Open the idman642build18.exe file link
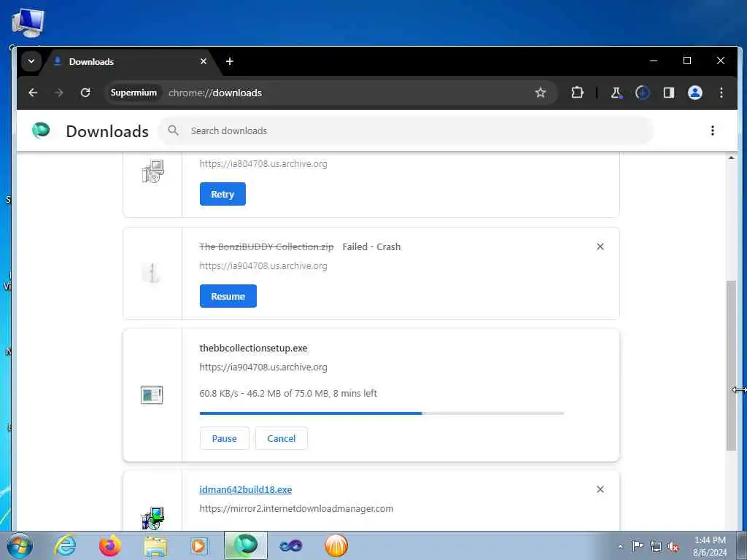The height and width of the screenshot is (560, 747). [x=245, y=489]
